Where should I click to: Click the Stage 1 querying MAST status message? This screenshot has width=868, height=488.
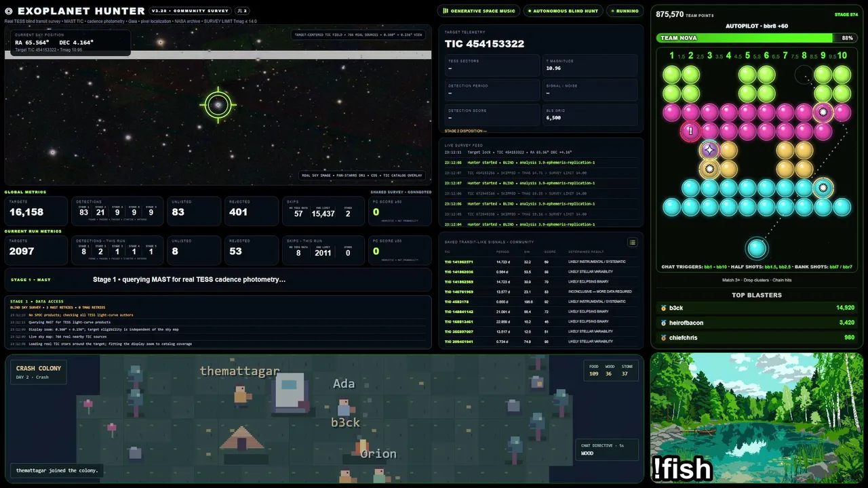189,279
